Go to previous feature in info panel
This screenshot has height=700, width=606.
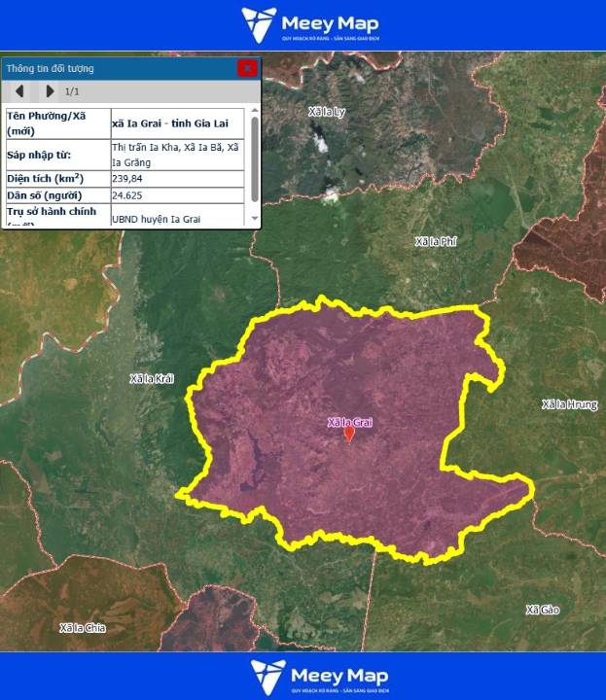[x=19, y=91]
